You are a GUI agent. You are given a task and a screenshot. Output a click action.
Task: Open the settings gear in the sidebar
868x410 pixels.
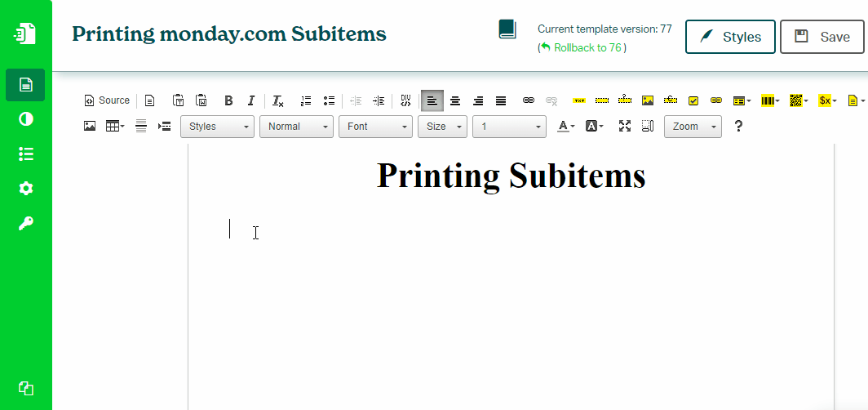click(x=26, y=189)
